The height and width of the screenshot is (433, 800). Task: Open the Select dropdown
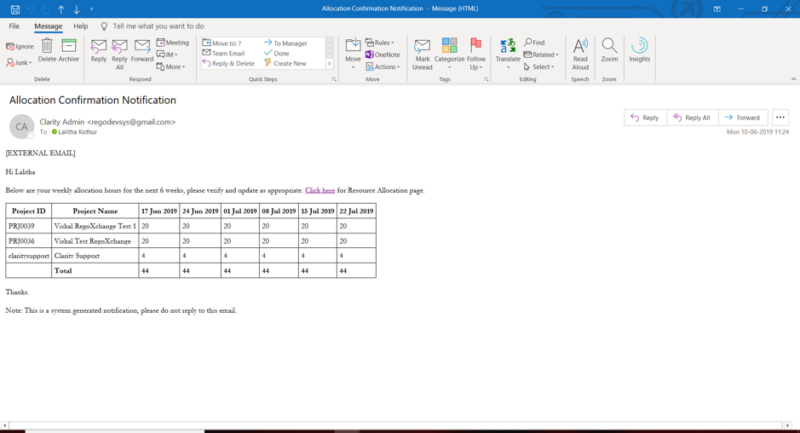(539, 67)
